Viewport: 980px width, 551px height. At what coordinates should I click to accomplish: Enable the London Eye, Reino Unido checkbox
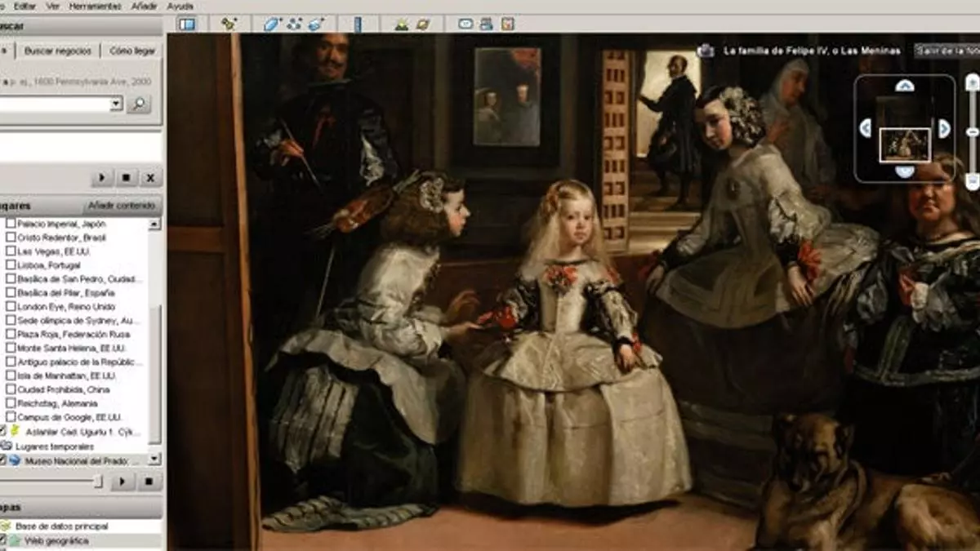pos(11,307)
